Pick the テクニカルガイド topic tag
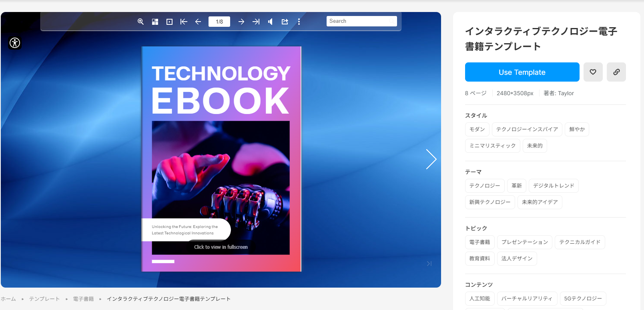This screenshot has height=310, width=644. pos(580,242)
